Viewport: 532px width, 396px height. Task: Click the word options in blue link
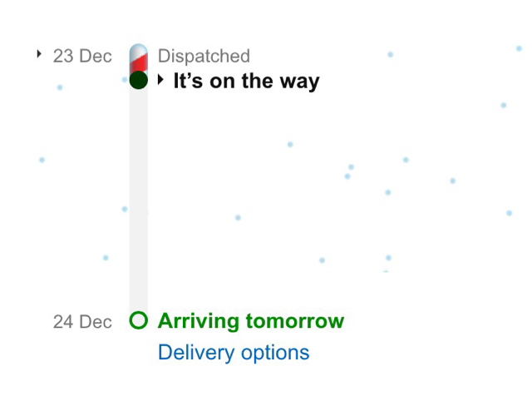275,354
